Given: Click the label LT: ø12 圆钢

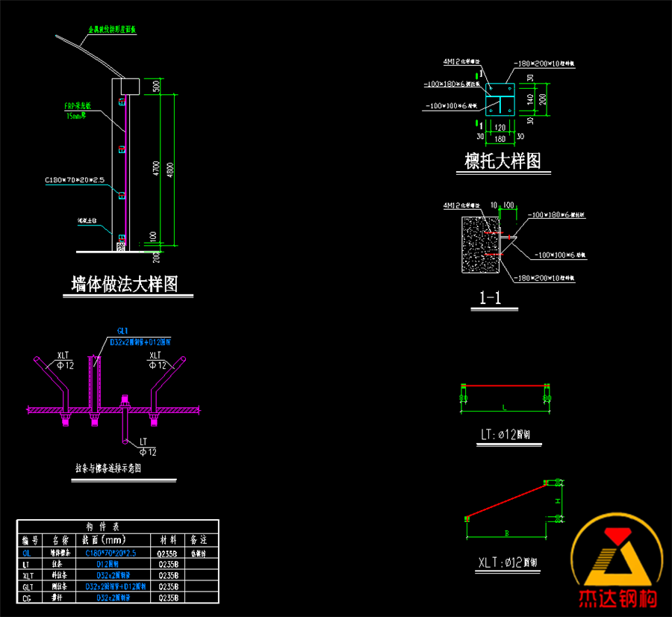Looking at the screenshot, I should coord(505,435).
